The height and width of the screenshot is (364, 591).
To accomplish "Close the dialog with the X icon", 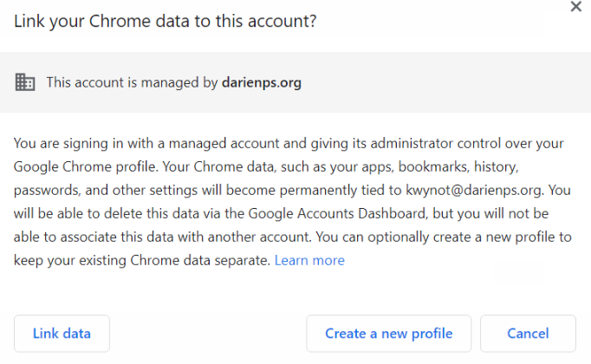I will (576, 6).
